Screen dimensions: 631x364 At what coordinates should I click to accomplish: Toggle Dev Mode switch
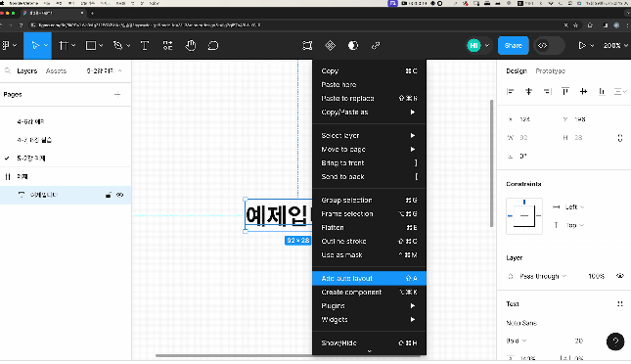(x=549, y=45)
